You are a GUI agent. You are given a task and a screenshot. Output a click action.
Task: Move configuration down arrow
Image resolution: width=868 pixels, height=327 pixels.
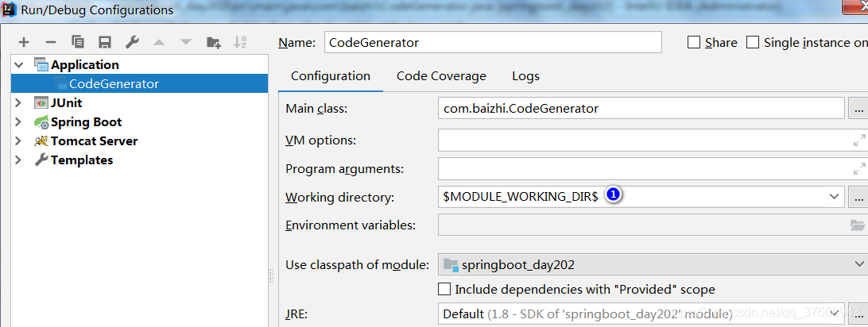(185, 43)
